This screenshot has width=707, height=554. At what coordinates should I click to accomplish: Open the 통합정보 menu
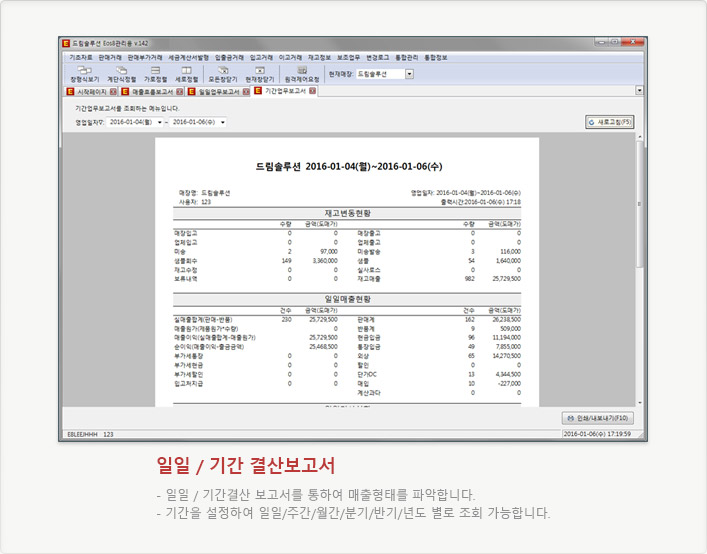436,58
